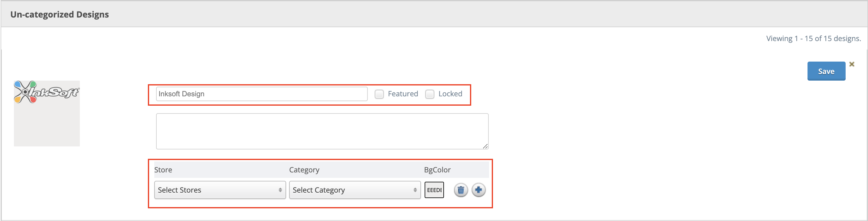Click the Store column header
This screenshot has width=868, height=221.
pos(163,170)
